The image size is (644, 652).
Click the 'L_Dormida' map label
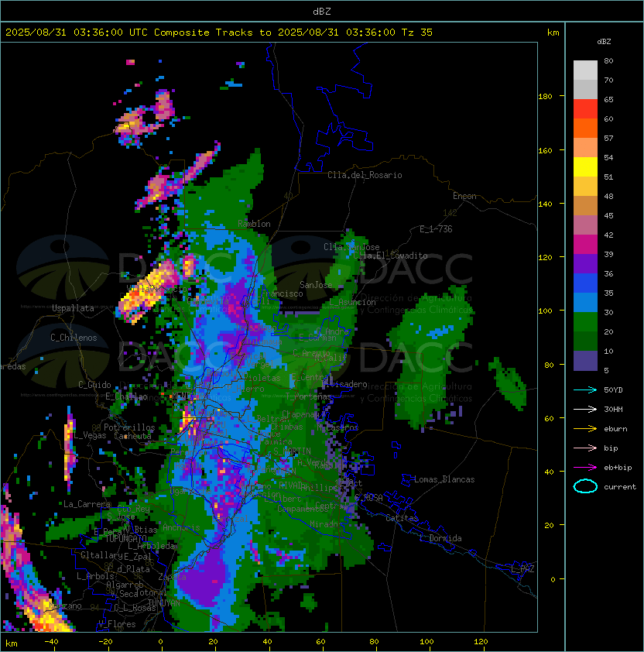pyautogui.click(x=440, y=538)
